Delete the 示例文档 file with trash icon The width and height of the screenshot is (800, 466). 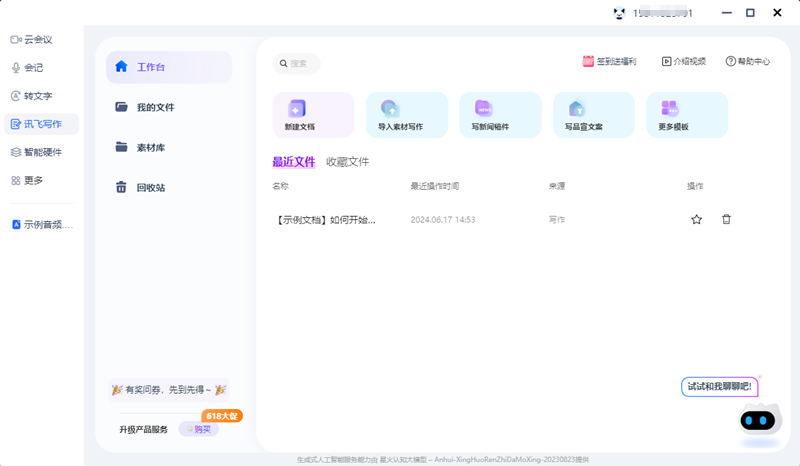pyautogui.click(x=726, y=219)
